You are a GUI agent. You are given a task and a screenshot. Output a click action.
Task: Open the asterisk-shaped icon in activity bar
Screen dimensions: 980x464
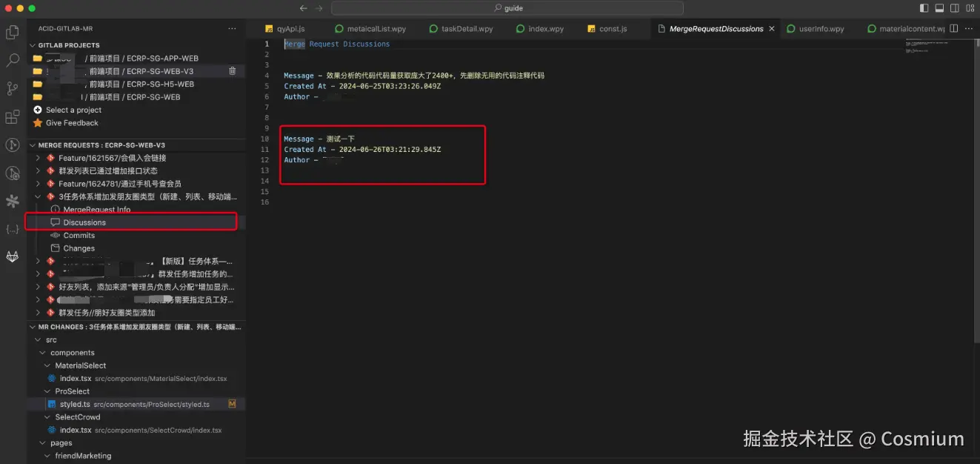click(x=12, y=201)
